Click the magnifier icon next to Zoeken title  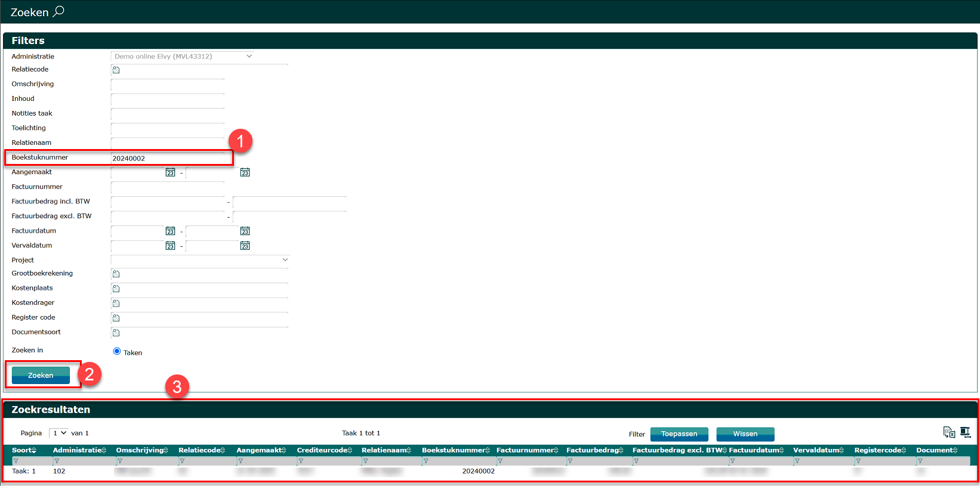coord(58,11)
